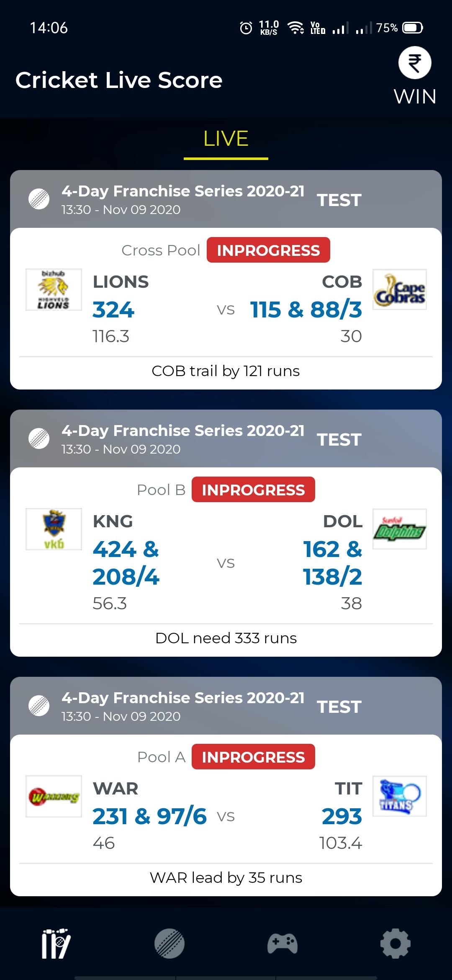Tap the Warriors team logo

click(54, 796)
